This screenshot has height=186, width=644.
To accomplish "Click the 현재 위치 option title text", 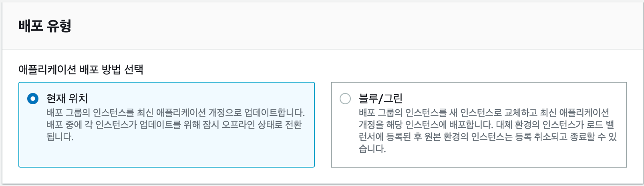I will pos(67,98).
